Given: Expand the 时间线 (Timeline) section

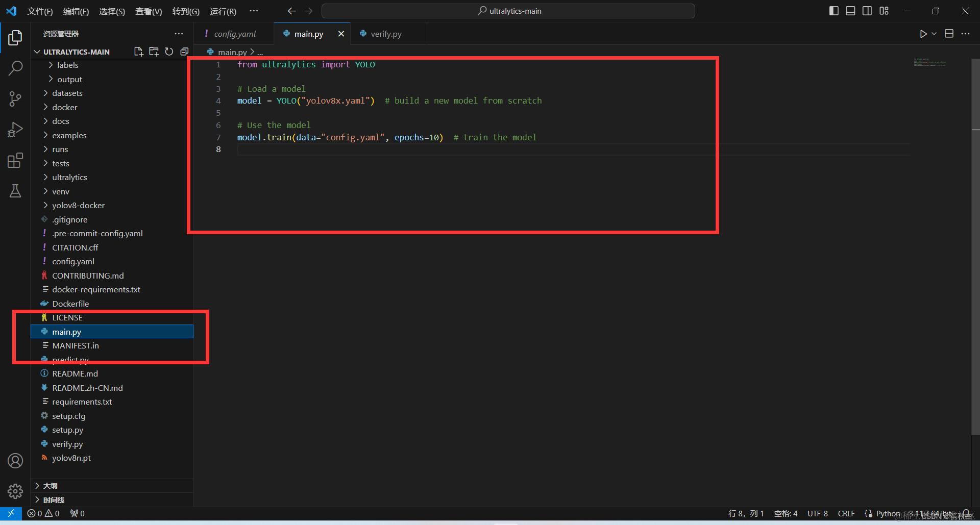Looking at the screenshot, I should pos(112,500).
